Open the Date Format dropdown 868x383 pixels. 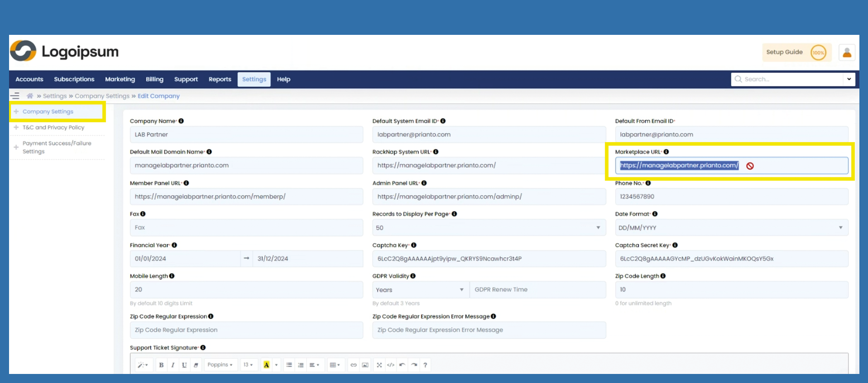[731, 228]
